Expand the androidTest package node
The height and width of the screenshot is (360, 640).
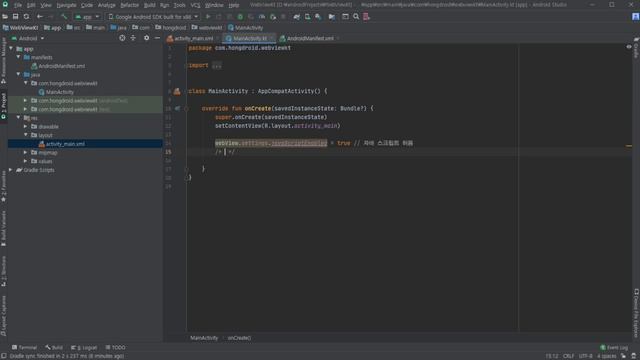pos(26,100)
